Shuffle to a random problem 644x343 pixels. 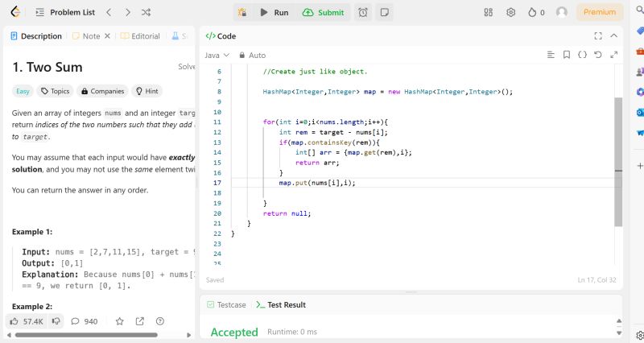point(146,12)
